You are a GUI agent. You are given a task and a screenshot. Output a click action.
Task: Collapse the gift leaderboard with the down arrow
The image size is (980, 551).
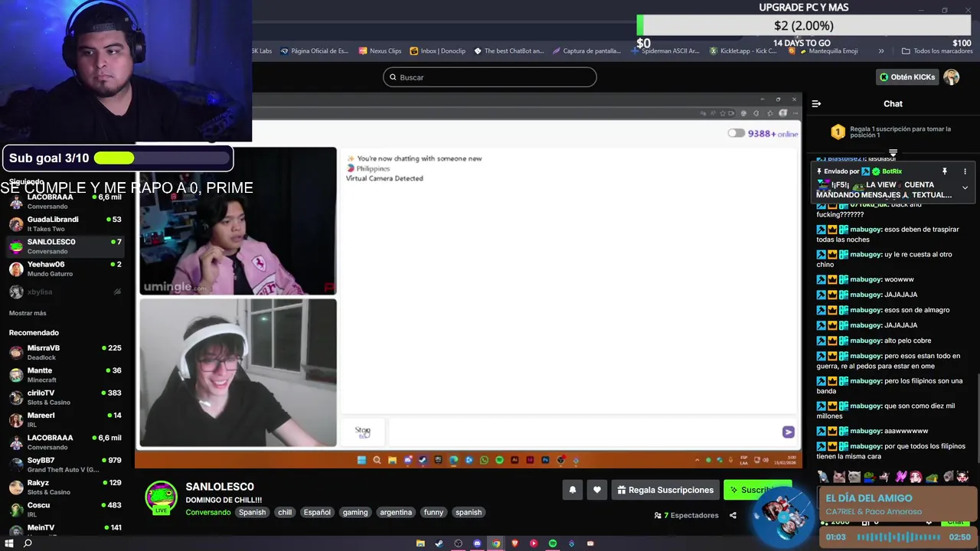893,154
